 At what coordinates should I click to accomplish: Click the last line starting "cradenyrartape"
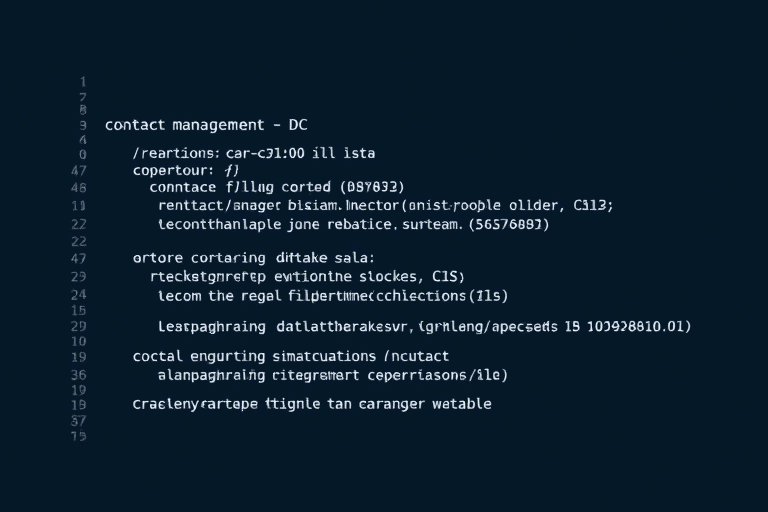click(x=312, y=404)
